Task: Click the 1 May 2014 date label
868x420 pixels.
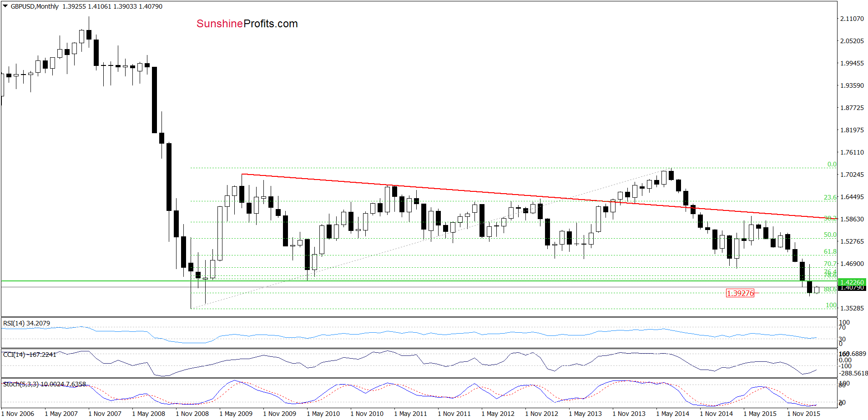Action: coord(673,414)
